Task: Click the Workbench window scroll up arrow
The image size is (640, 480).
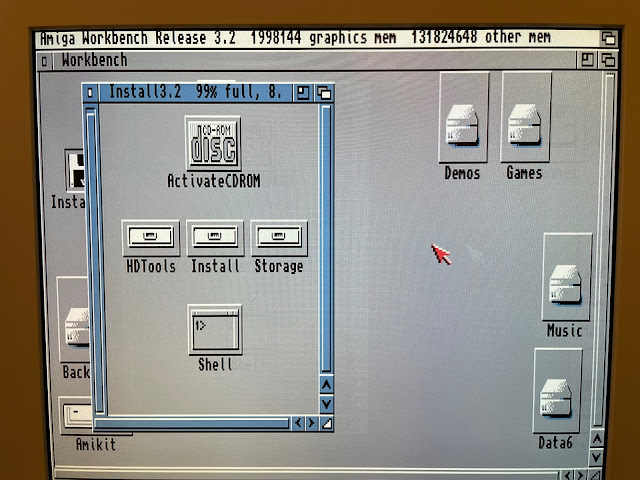Action: click(x=597, y=440)
